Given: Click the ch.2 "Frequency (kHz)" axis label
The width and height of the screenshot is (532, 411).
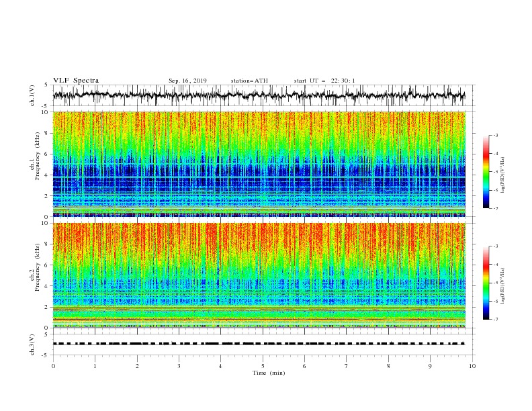Looking at the screenshot, I should tap(38, 267).
